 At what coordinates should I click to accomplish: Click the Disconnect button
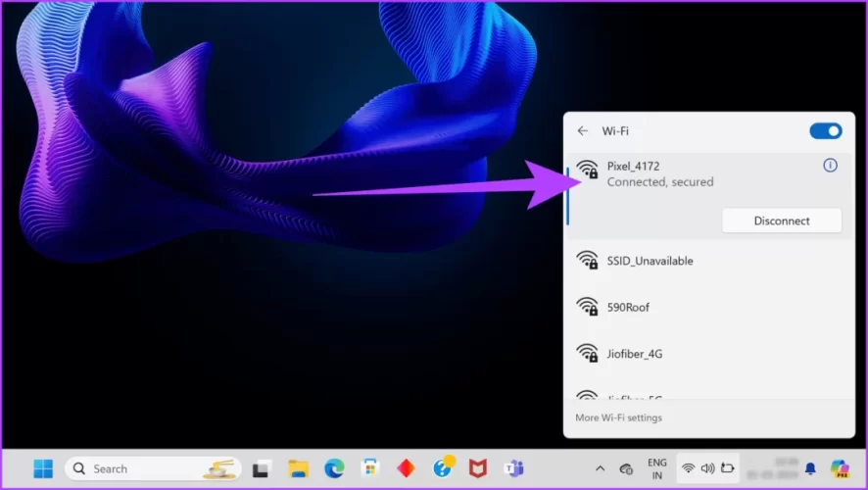point(782,220)
